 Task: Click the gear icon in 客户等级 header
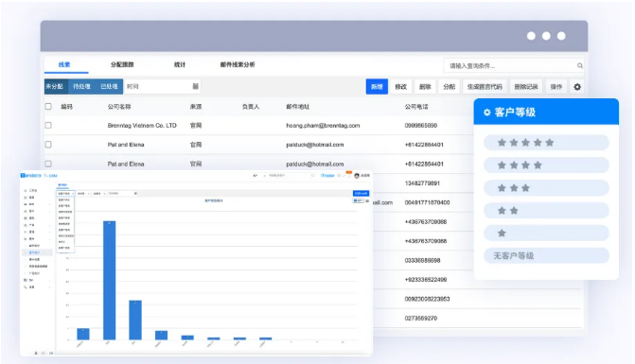pyautogui.click(x=487, y=112)
